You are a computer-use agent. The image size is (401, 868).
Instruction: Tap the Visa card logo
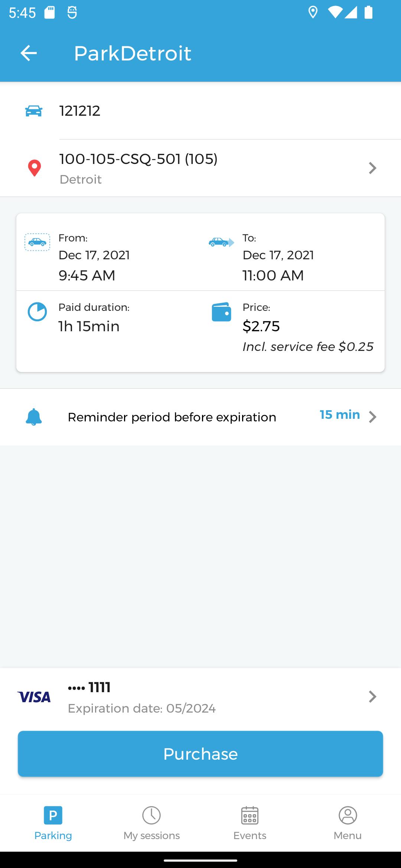coord(34,697)
